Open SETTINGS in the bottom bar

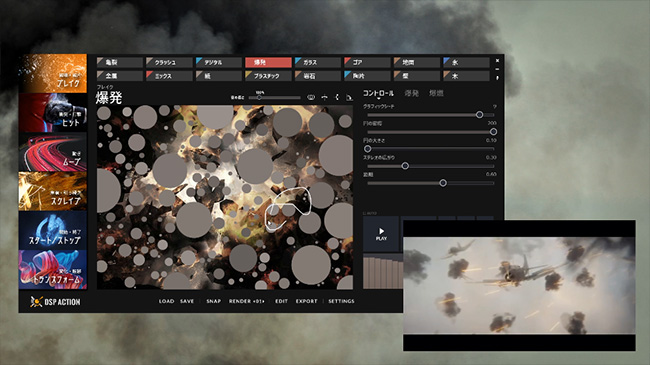341,301
